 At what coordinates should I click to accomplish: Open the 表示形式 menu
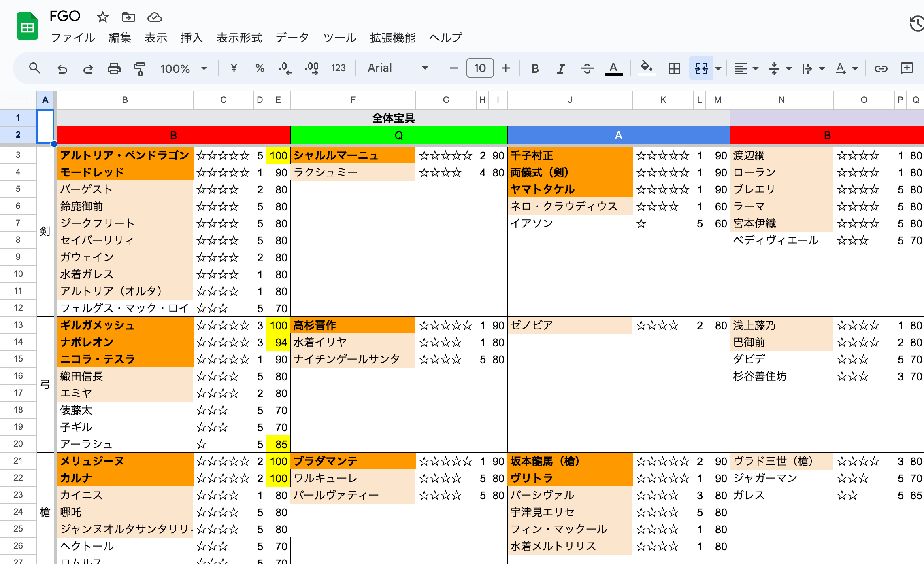239,38
